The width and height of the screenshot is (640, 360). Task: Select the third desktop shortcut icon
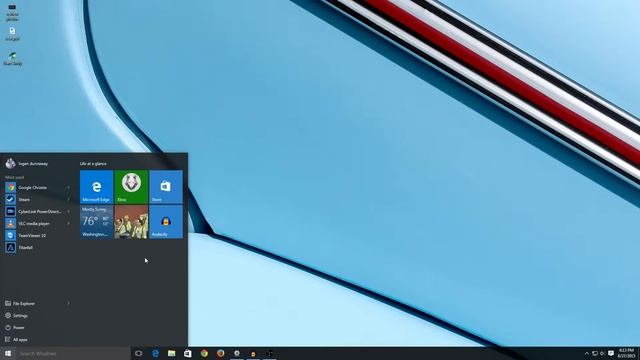coord(13,59)
